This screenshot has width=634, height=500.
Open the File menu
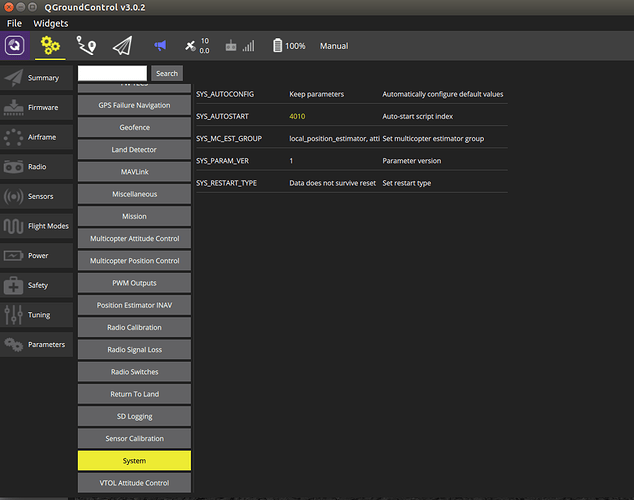pos(14,23)
